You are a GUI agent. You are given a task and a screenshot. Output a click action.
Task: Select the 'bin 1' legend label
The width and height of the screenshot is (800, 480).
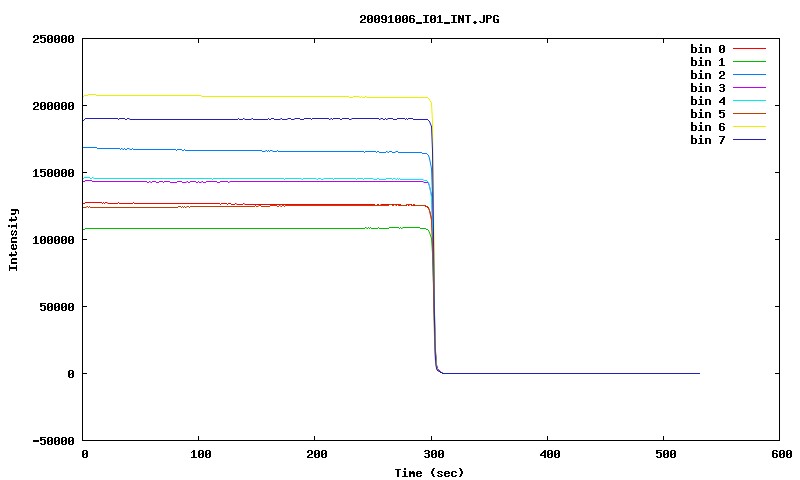[708, 62]
